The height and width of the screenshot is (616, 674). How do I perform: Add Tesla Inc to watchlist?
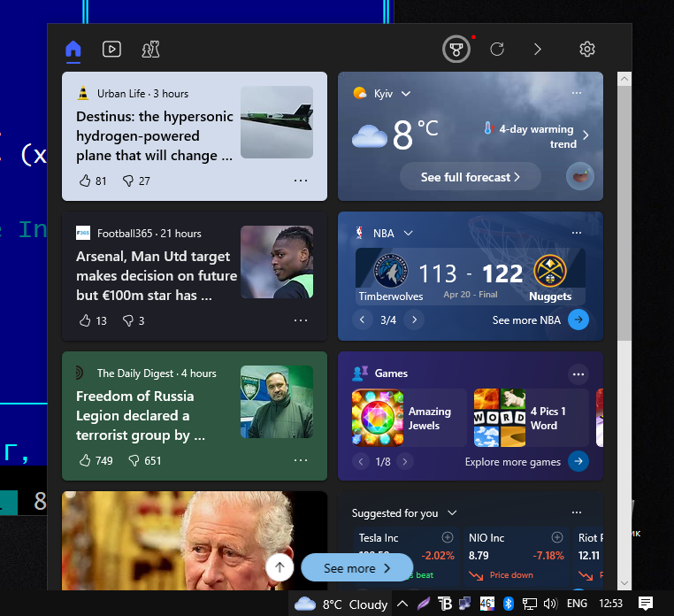click(x=448, y=537)
